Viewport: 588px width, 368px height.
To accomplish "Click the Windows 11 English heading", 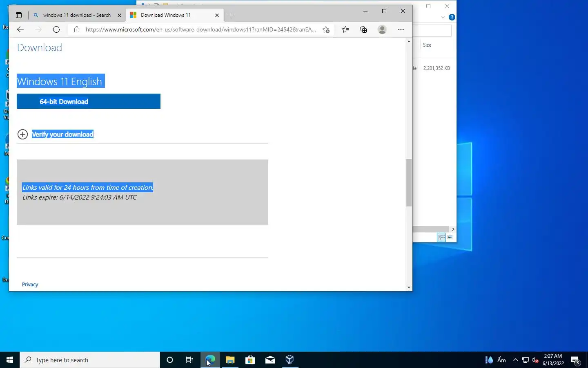I will tap(60, 81).
